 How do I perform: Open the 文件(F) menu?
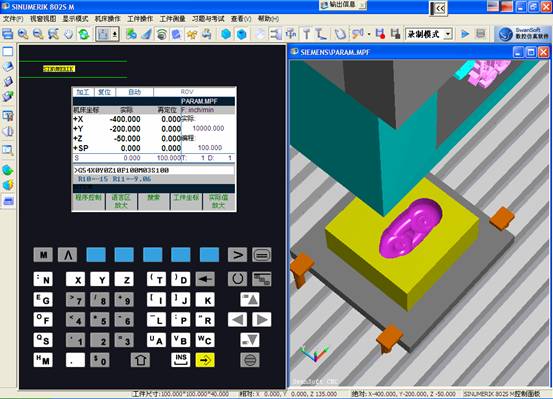tap(13, 19)
